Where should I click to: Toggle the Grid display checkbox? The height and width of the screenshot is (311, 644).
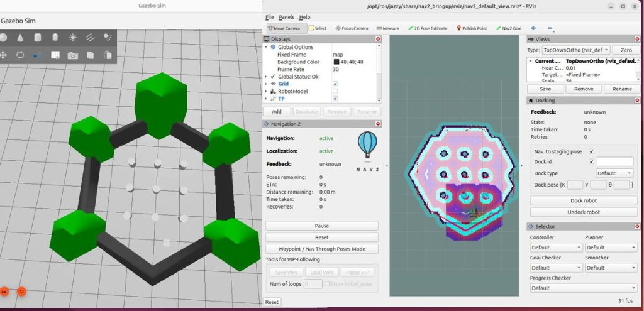(x=335, y=84)
